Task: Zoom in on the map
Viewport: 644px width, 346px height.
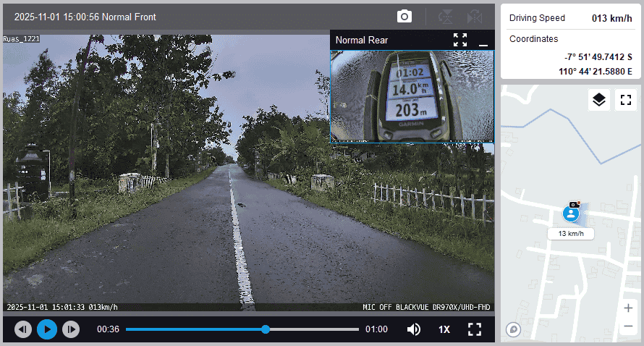Action: [x=628, y=308]
